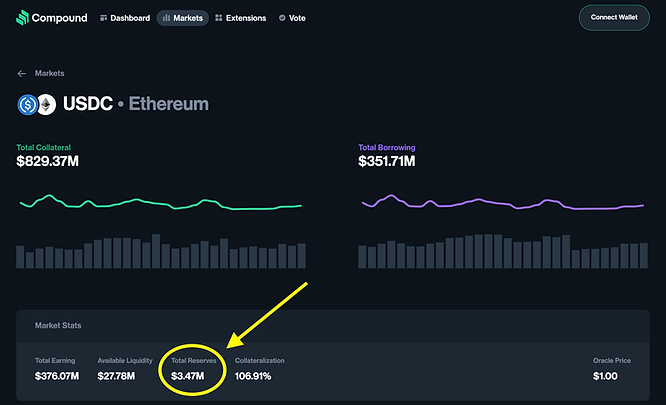Click the Total Collateral label
The height and width of the screenshot is (405, 666).
(43, 147)
